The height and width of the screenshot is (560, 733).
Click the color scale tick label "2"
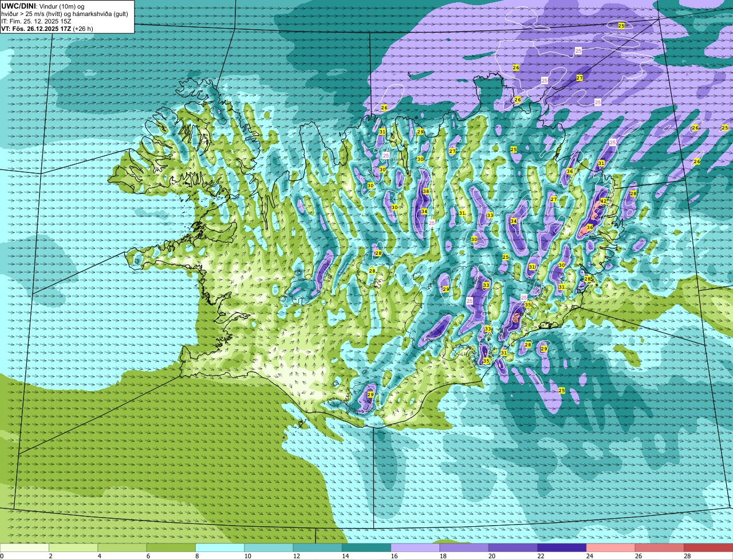pos(50,555)
